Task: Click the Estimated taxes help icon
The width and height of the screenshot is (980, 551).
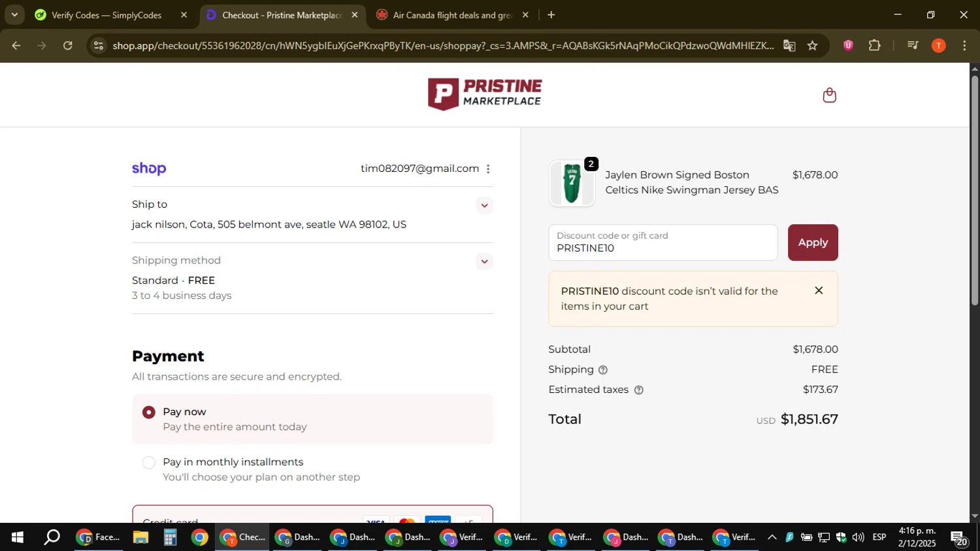Action: coord(639,390)
